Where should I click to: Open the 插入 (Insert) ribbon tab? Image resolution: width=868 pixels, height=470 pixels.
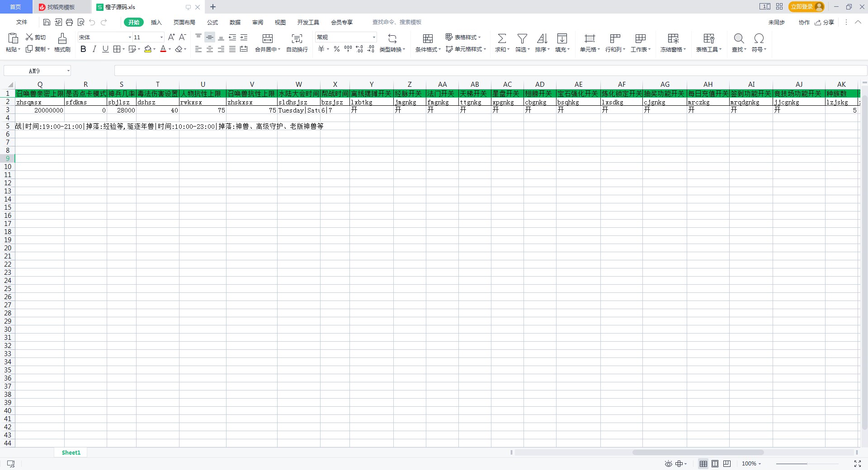(156, 22)
